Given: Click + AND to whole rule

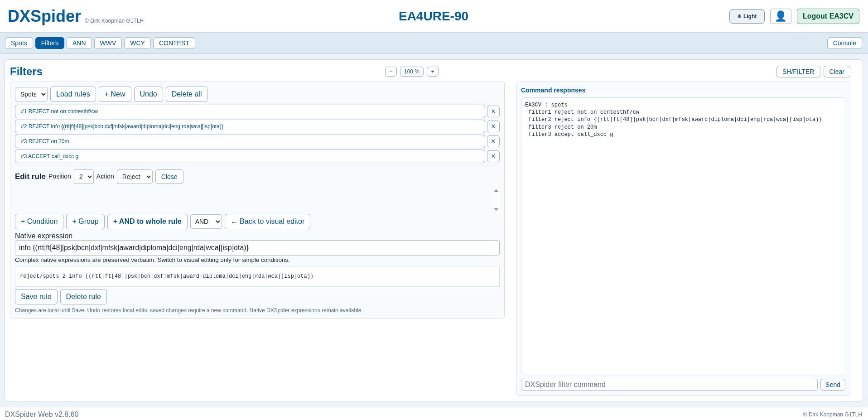Looking at the screenshot, I should pyautogui.click(x=147, y=222).
